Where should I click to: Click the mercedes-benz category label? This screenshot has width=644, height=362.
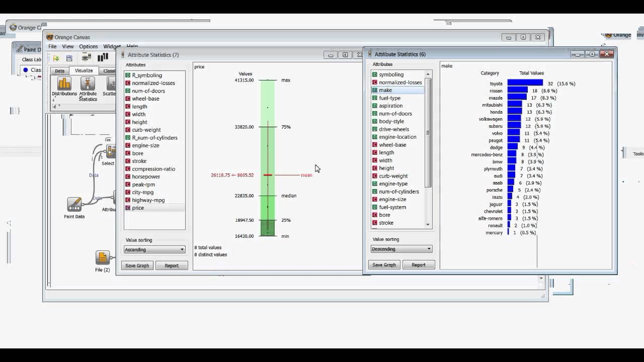click(x=487, y=155)
